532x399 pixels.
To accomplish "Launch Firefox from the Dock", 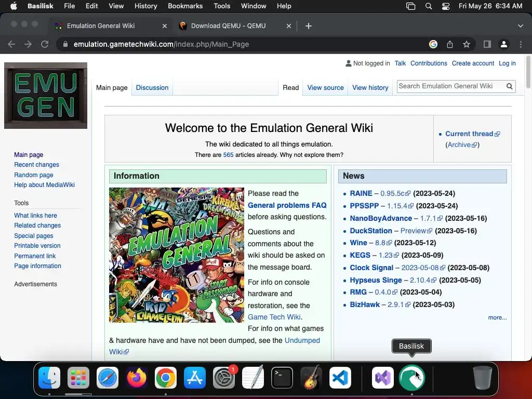I will click(x=137, y=378).
